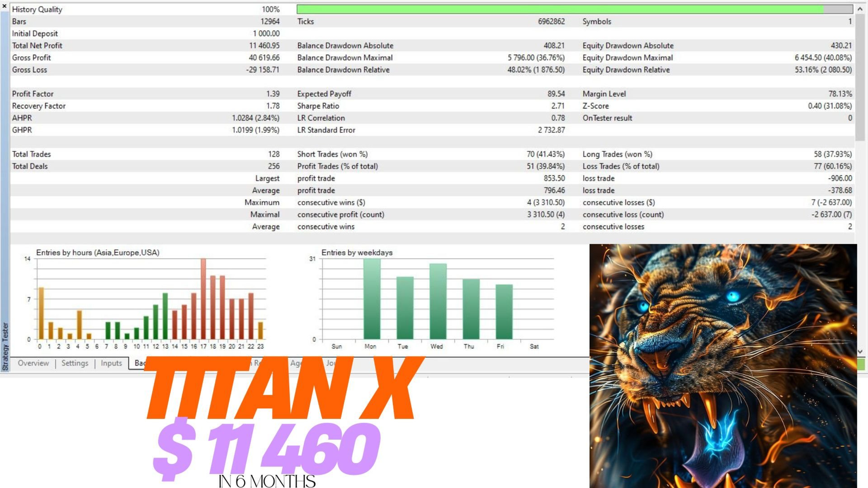This screenshot has height=488, width=868.
Task: Click Entries by weekdays chart title
Action: click(357, 253)
